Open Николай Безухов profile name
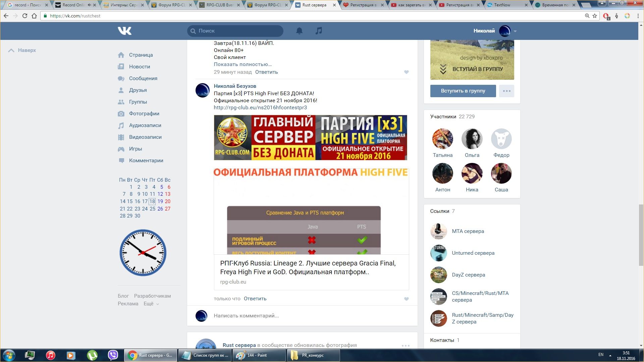Screen dimensions: 644x362 [x=235, y=86]
